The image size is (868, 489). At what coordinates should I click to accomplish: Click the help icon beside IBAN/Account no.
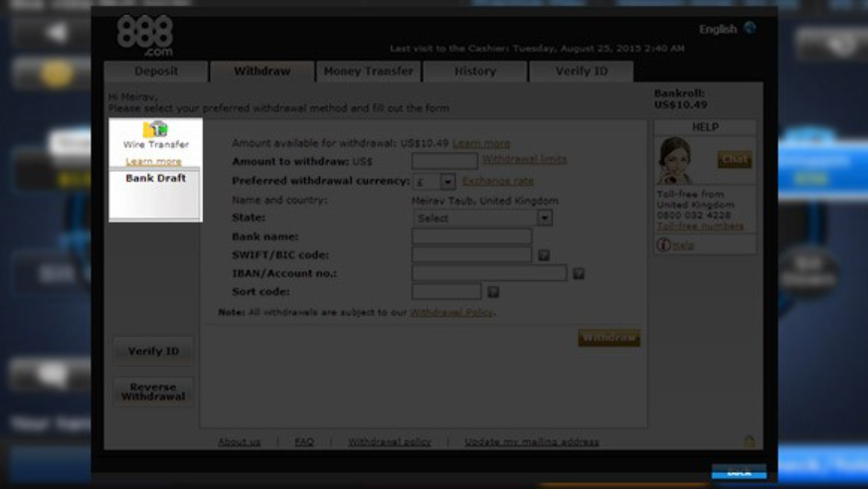pos(579,273)
